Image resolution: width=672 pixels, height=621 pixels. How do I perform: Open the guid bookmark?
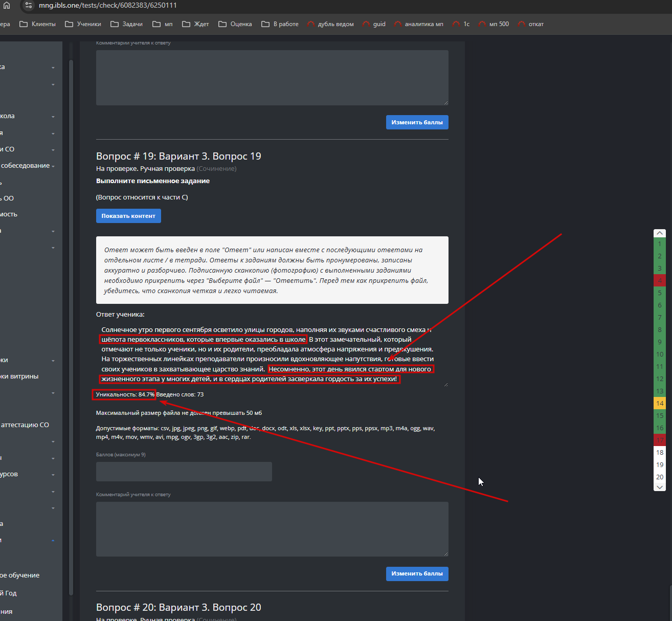(x=374, y=24)
